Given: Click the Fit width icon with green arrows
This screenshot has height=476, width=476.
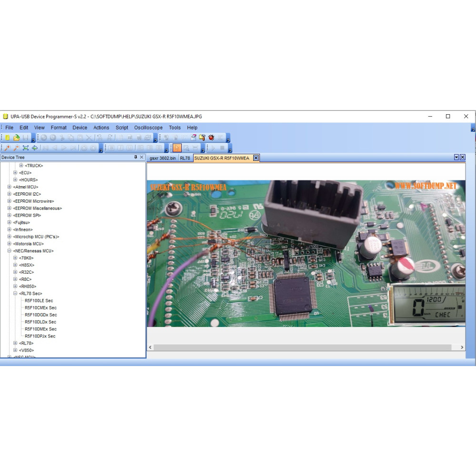Looking at the screenshot, I should [x=35, y=148].
